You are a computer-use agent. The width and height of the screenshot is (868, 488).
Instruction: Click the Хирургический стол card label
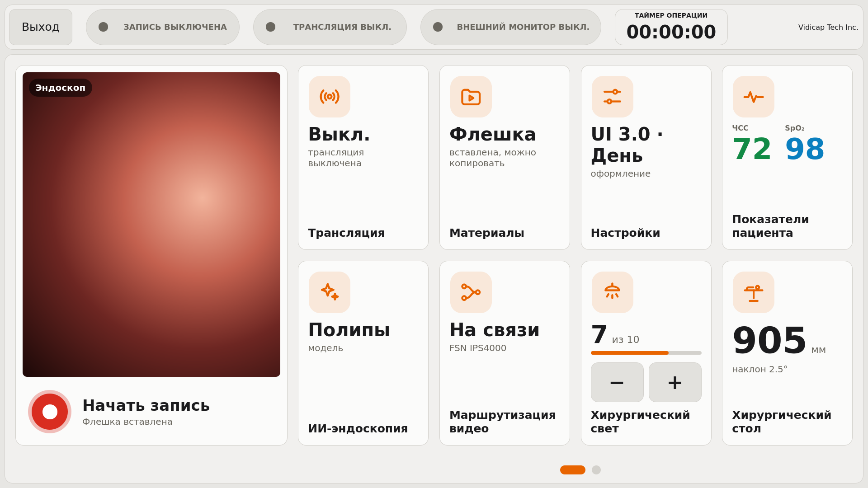tap(782, 422)
